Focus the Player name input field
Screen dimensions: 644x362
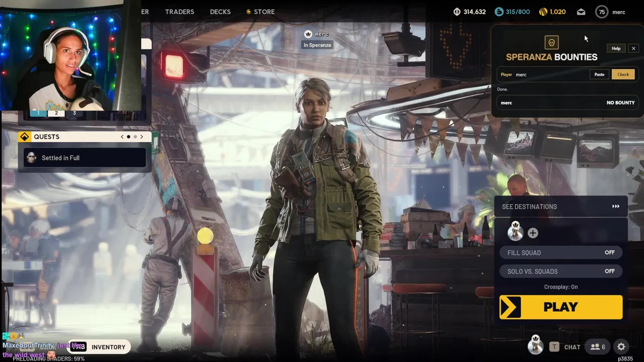coord(551,74)
